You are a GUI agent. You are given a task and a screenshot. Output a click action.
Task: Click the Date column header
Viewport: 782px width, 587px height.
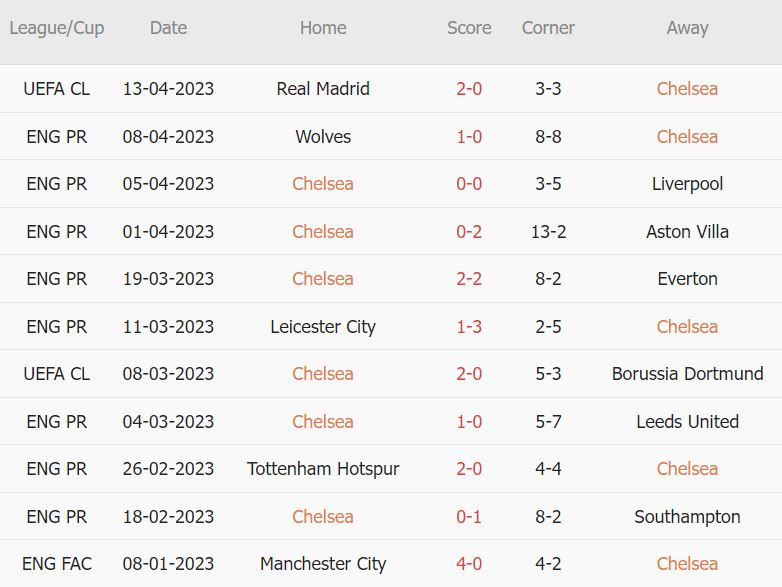(168, 28)
